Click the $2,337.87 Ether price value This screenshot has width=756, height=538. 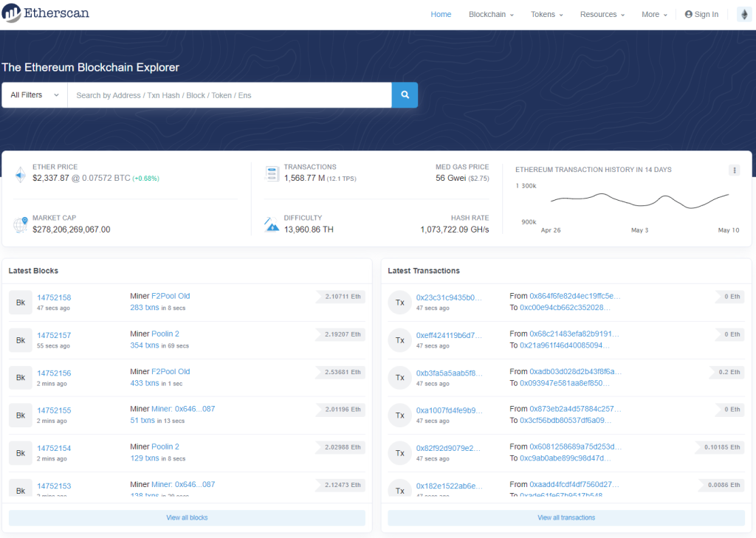[x=51, y=179]
